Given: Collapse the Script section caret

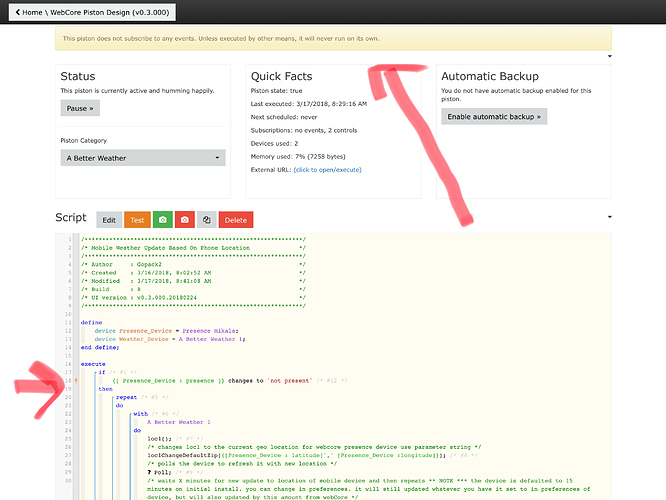Looking at the screenshot, I should (610, 217).
